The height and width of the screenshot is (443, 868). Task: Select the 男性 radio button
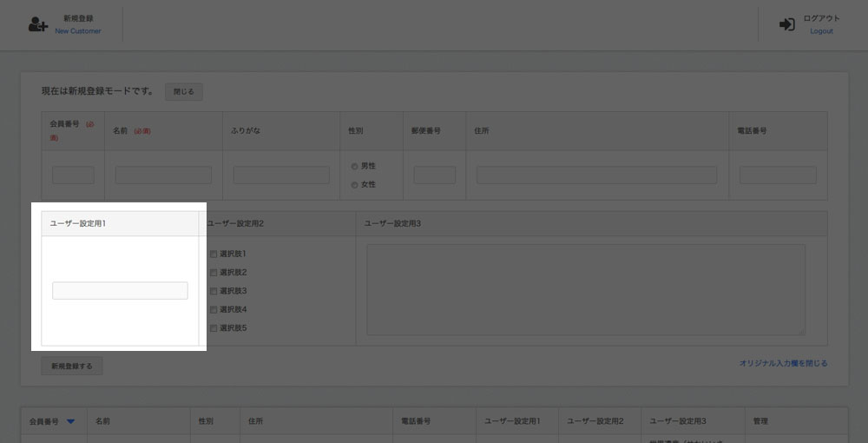[x=354, y=166]
